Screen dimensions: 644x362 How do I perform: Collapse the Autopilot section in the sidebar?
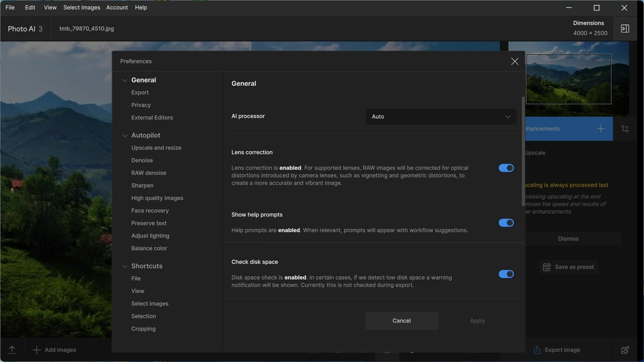tap(125, 136)
